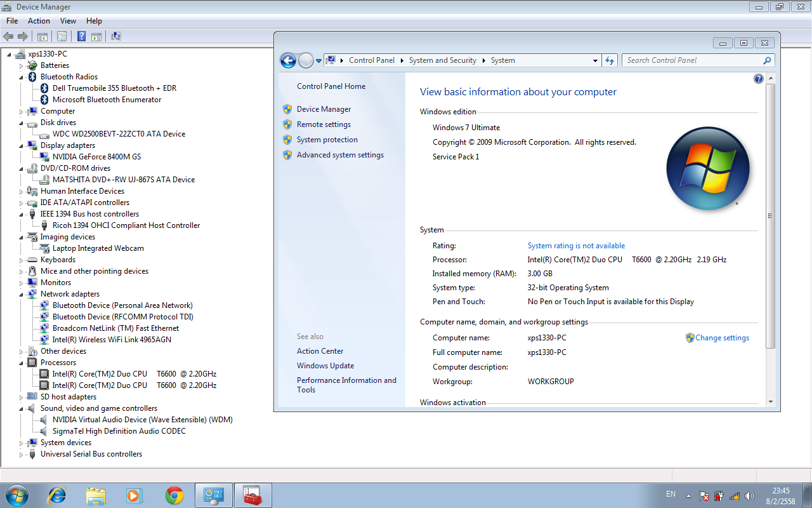This screenshot has height=508, width=812.
Task: Expand the System devices node
Action: 21,443
